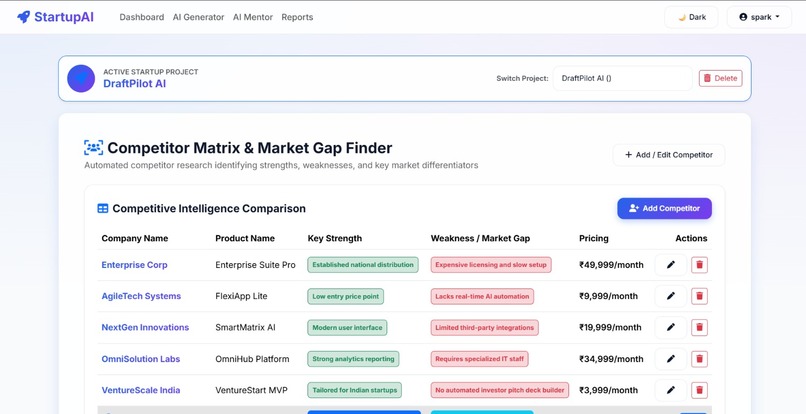The height and width of the screenshot is (414, 806).
Task: Click the Actions column header
Action: pos(691,238)
